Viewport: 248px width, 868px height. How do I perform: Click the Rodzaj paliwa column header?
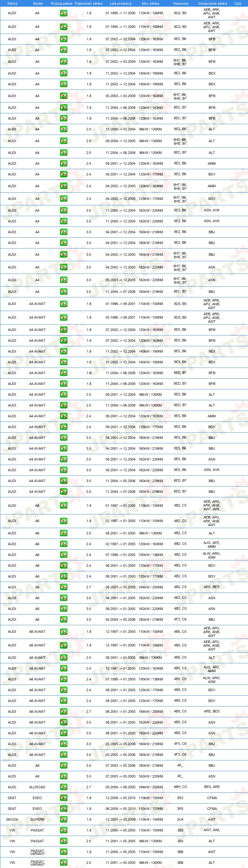[x=62, y=3]
